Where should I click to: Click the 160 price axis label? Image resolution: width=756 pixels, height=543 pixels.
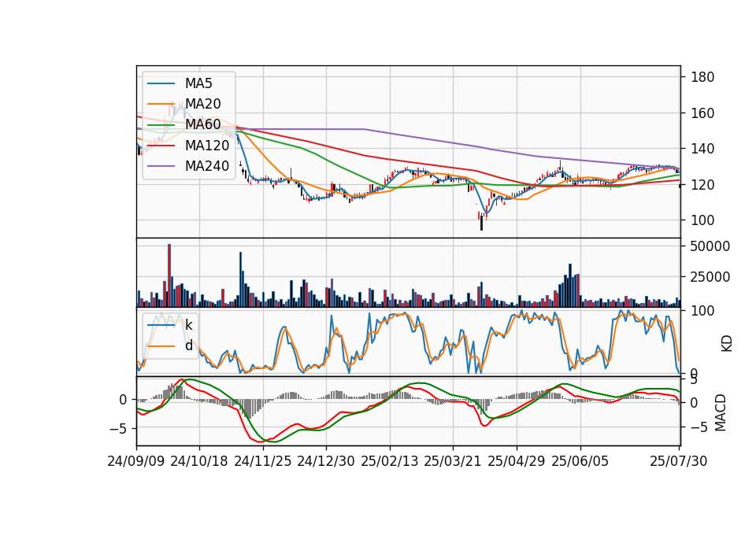[702, 113]
